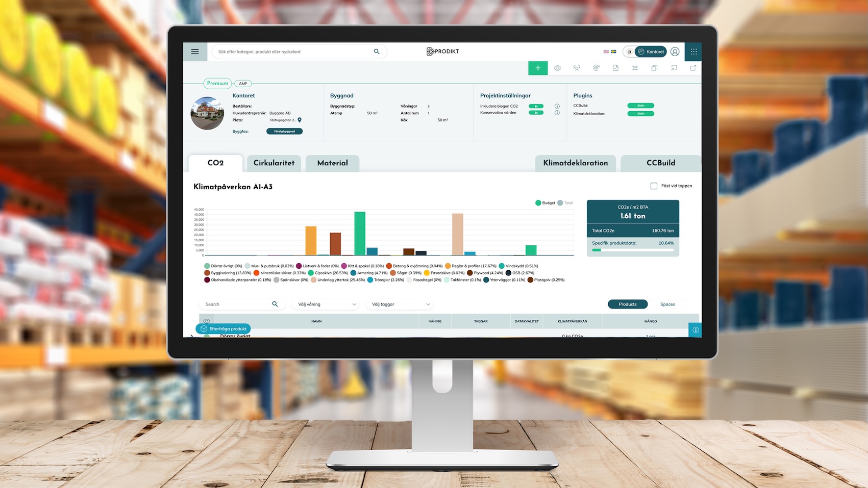Toggle eye icon in table header
Screen dimensions: 868x488
207,321
